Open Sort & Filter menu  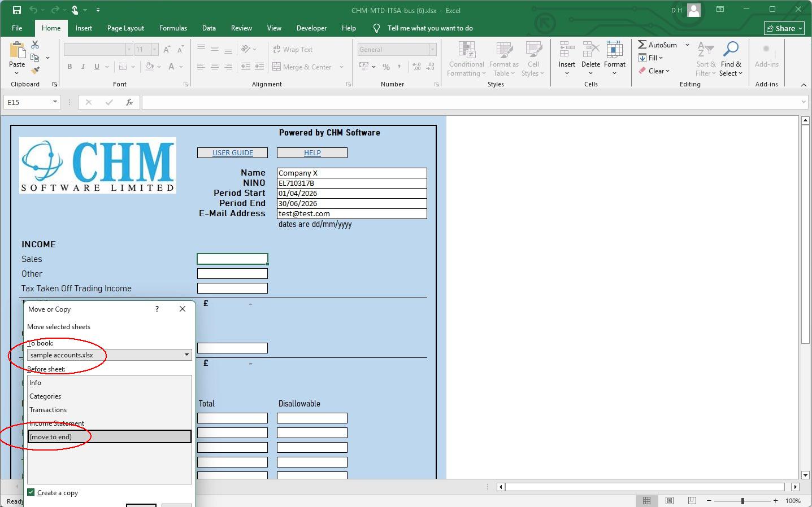click(706, 59)
